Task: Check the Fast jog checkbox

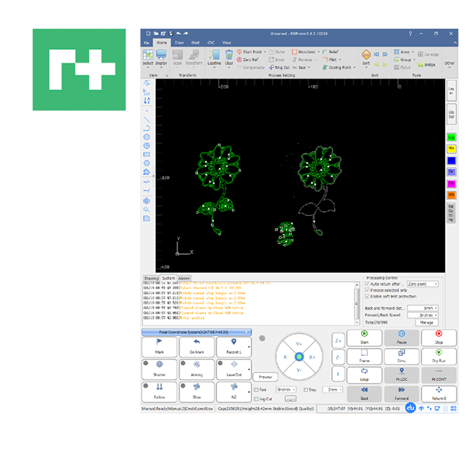Action: (x=257, y=389)
